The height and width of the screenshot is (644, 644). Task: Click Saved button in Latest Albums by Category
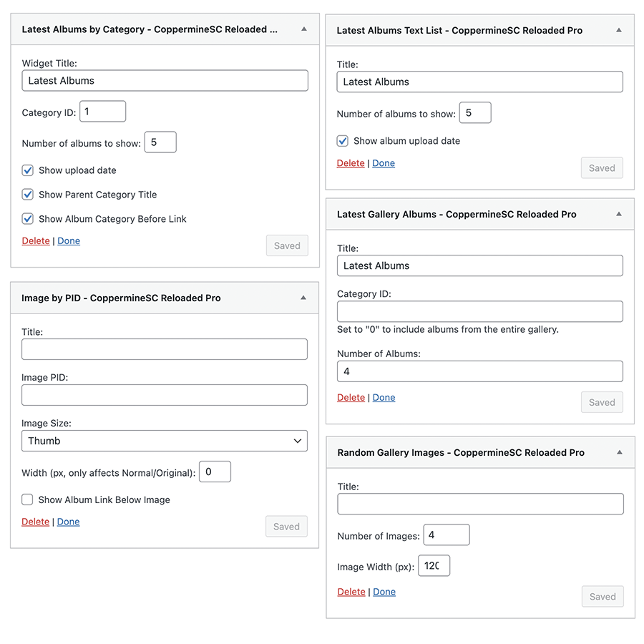(287, 245)
